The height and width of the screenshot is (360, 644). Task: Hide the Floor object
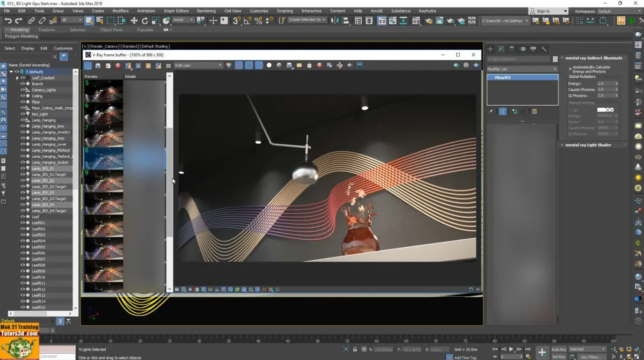pos(23,102)
